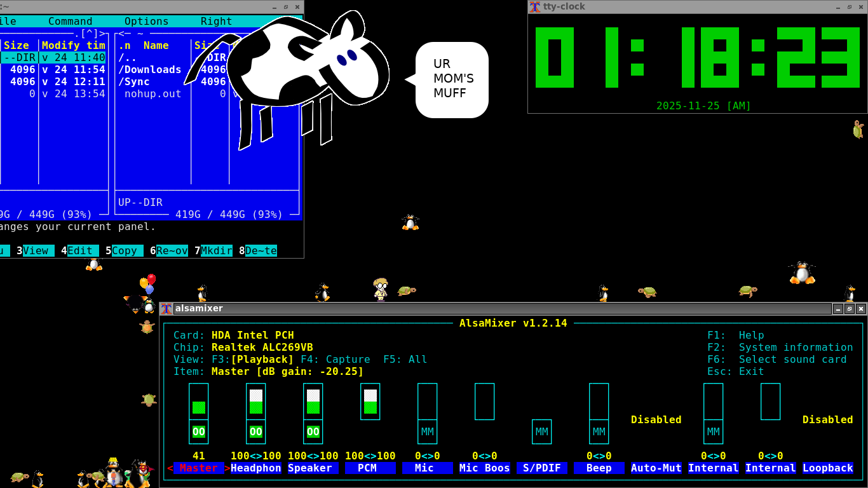Minimize the tty-clock window
This screenshot has height=488, width=868.
838,6
